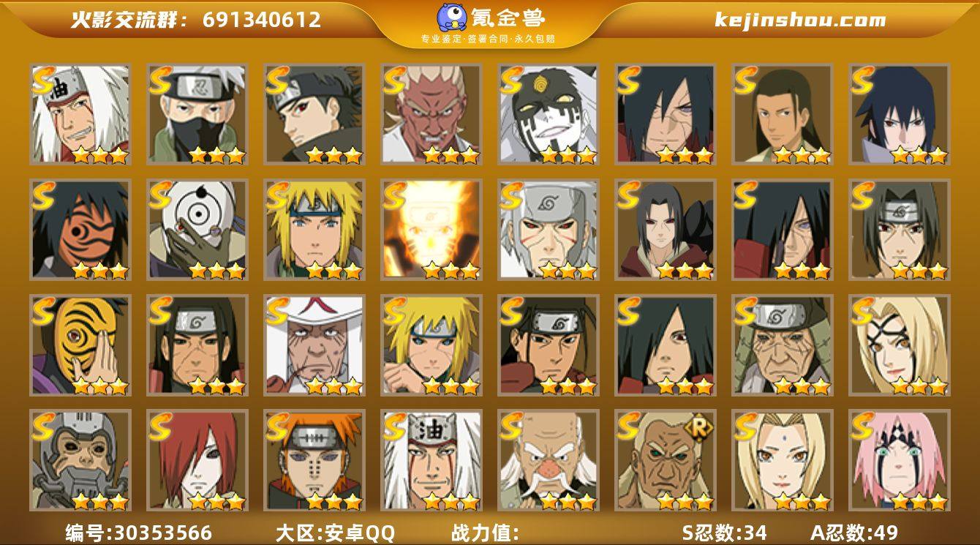
Task: Click the red-haired ninja covering one eye
Action: [x=197, y=460]
